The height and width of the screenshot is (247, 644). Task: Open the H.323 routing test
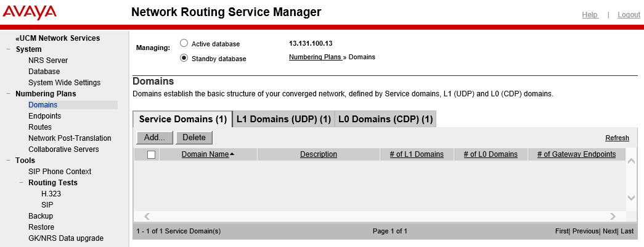pos(51,193)
